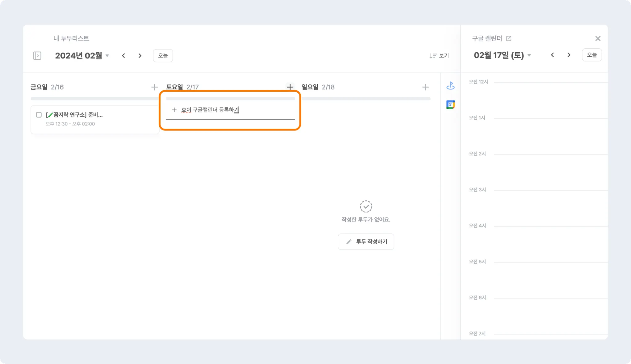Add a todo to Sunday 2/18
This screenshot has width=631, height=364.
tap(425, 87)
